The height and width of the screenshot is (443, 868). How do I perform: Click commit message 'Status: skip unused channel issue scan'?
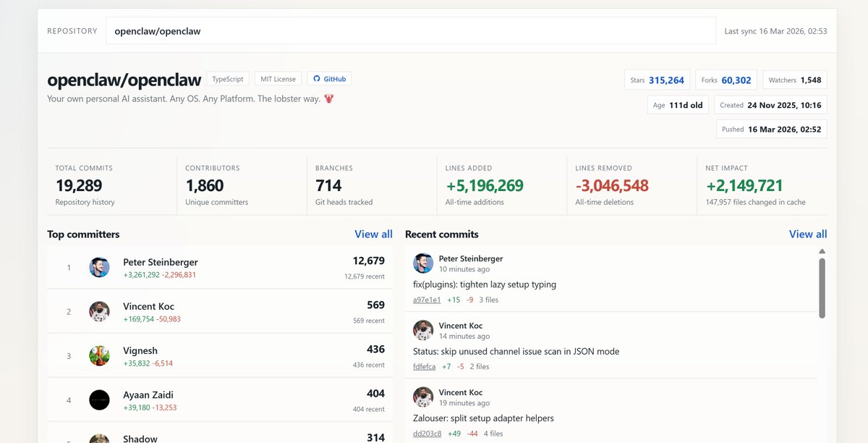click(516, 351)
